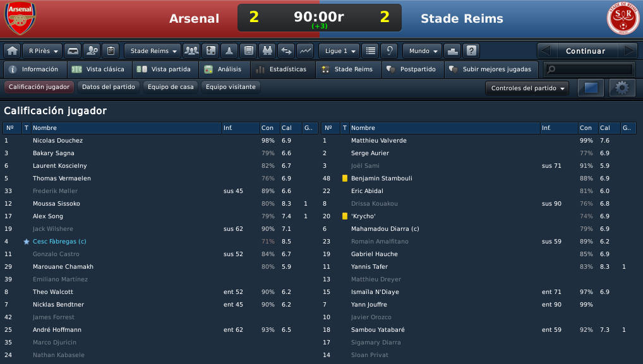
Task: Click the Continuar button
Action: [x=586, y=50]
